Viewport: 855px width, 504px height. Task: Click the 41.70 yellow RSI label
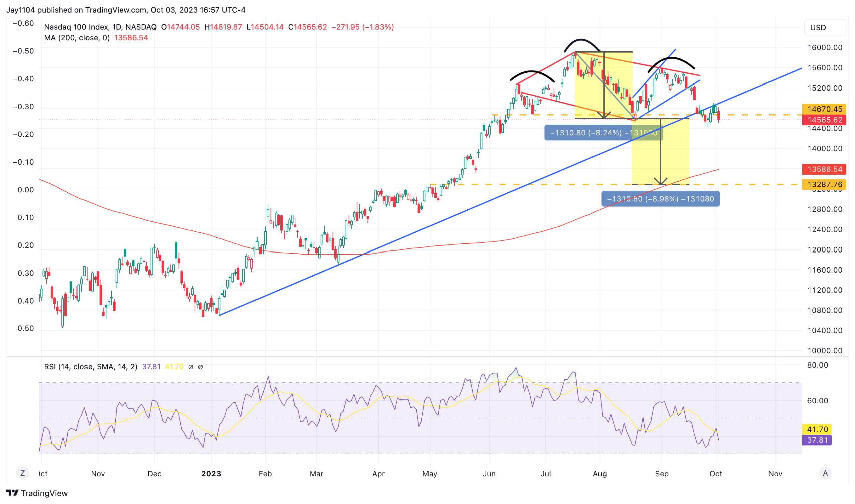[816, 429]
